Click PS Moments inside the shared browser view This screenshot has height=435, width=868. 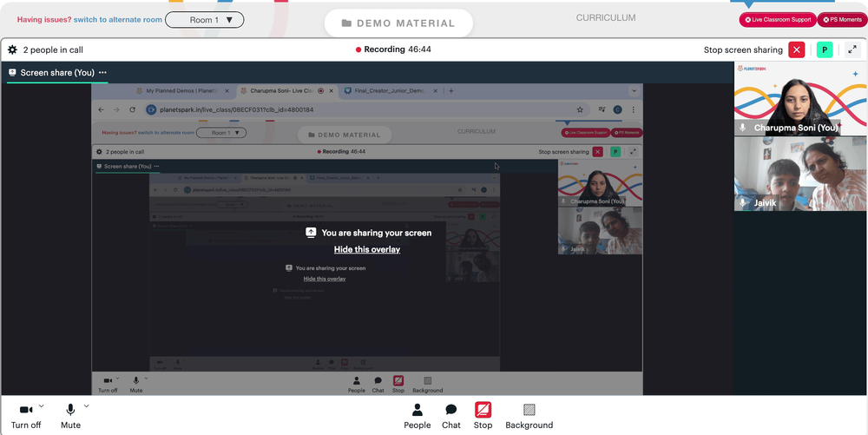[627, 133]
